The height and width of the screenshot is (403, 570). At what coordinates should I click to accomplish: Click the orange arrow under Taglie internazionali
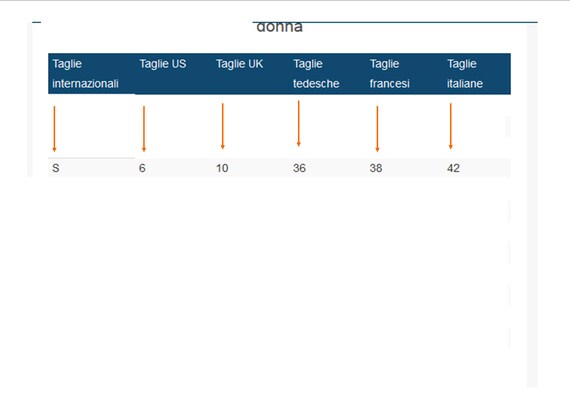[55, 129]
